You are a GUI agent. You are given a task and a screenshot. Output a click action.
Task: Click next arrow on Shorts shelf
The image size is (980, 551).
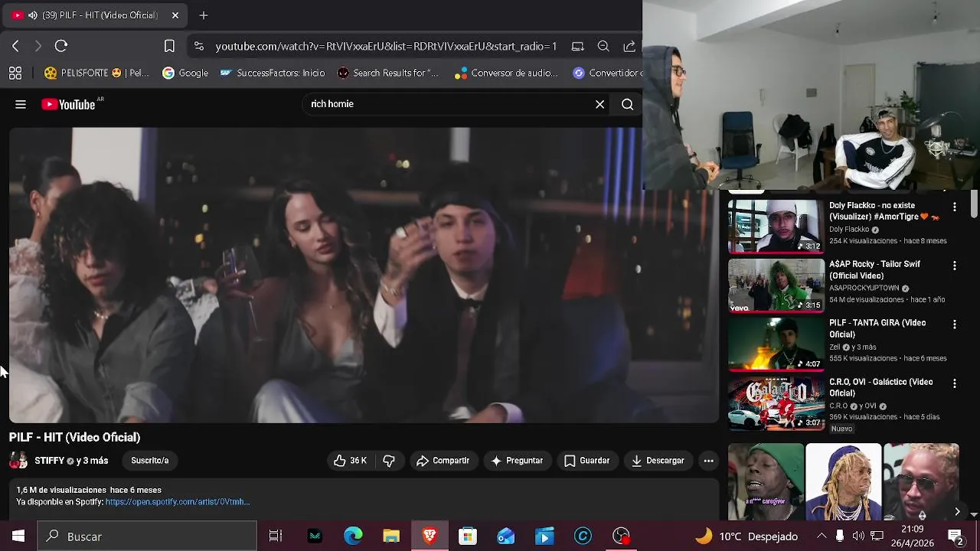tap(956, 511)
